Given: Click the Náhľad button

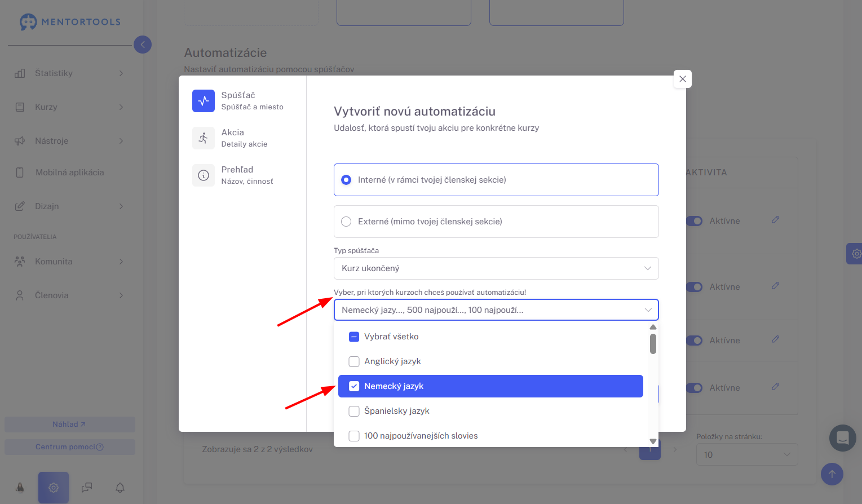Looking at the screenshot, I should 70,425.
